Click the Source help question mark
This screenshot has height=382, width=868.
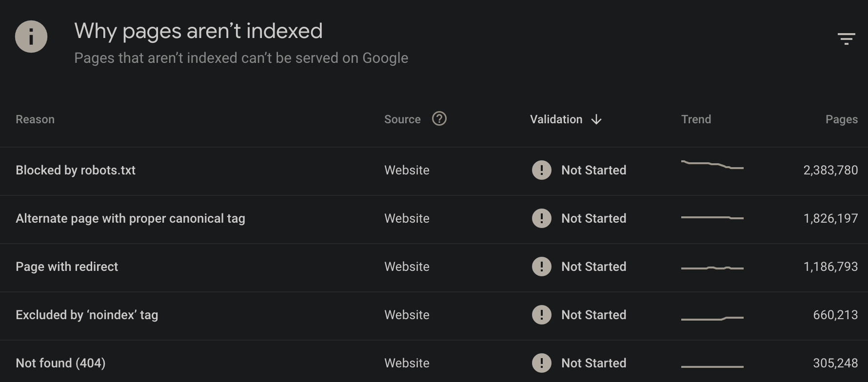coord(439,119)
